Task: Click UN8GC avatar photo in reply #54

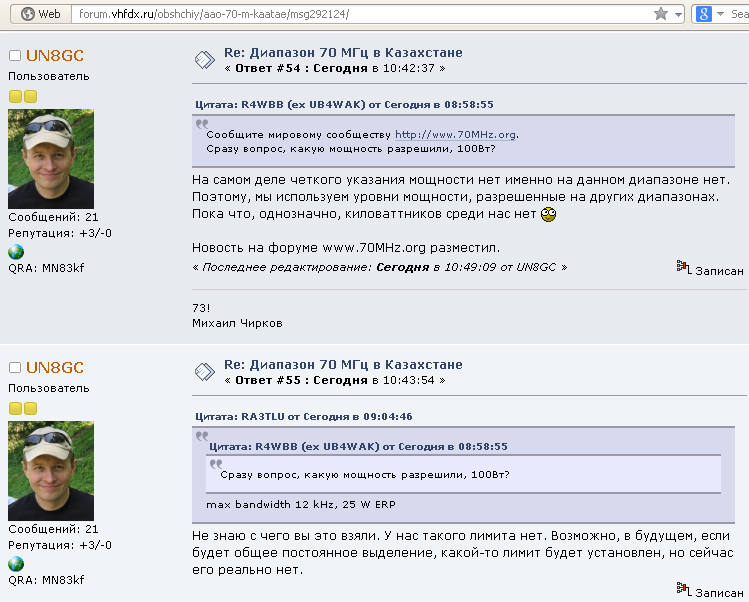Action: (x=51, y=159)
